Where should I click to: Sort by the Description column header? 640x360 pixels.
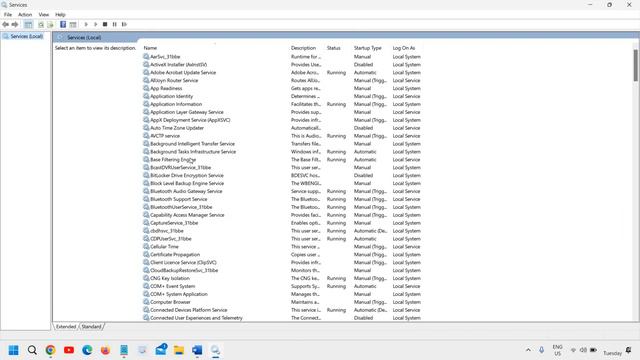(x=303, y=48)
